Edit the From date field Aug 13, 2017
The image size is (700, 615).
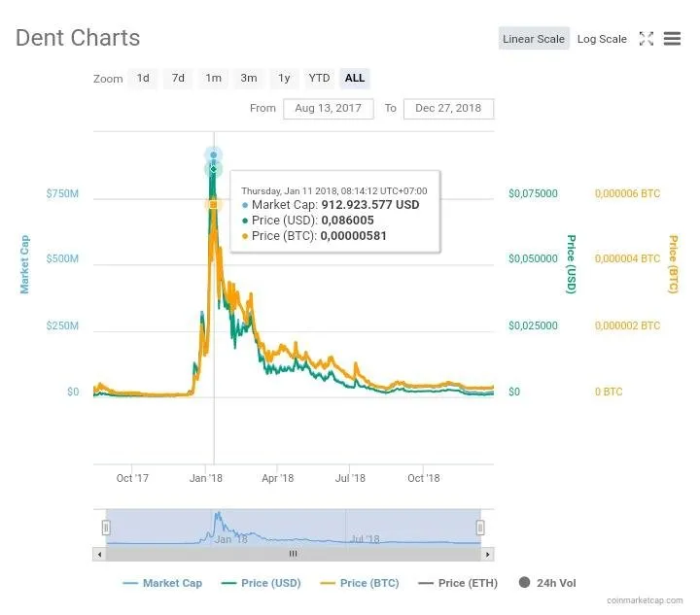329,109
